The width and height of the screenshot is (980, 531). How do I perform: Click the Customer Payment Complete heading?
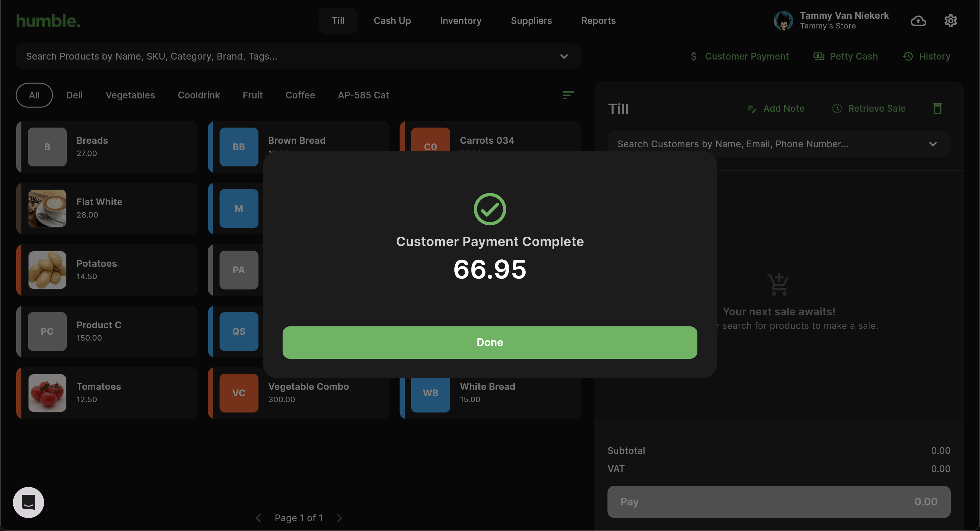tap(490, 241)
